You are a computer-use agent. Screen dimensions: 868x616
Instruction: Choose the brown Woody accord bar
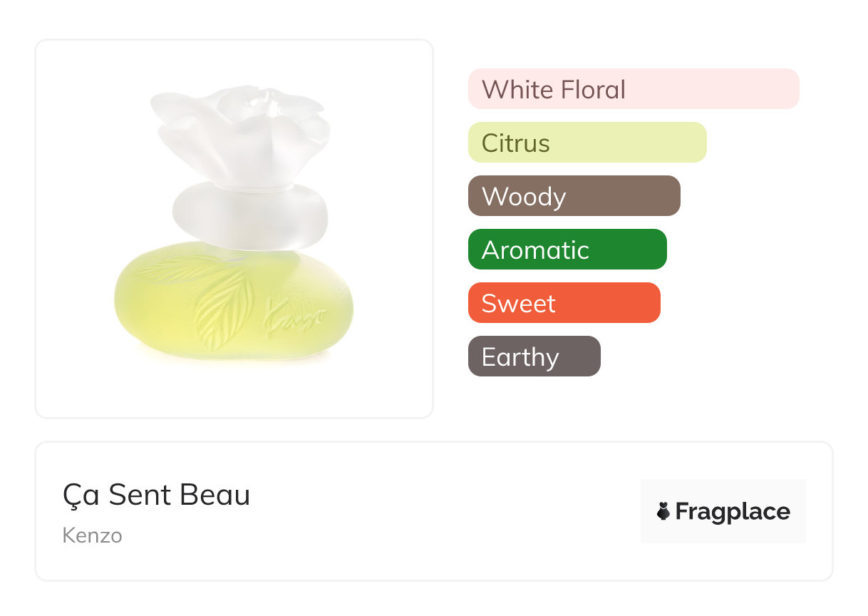(x=574, y=196)
